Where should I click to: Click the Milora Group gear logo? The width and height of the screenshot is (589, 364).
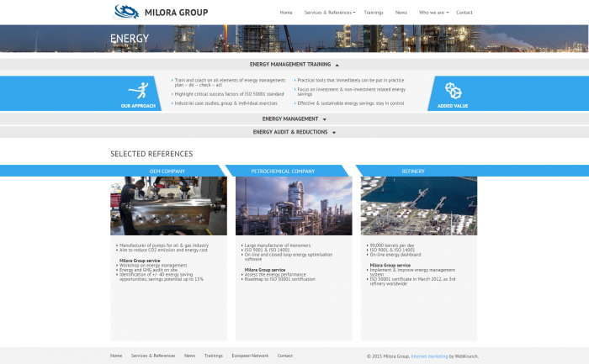click(x=126, y=12)
